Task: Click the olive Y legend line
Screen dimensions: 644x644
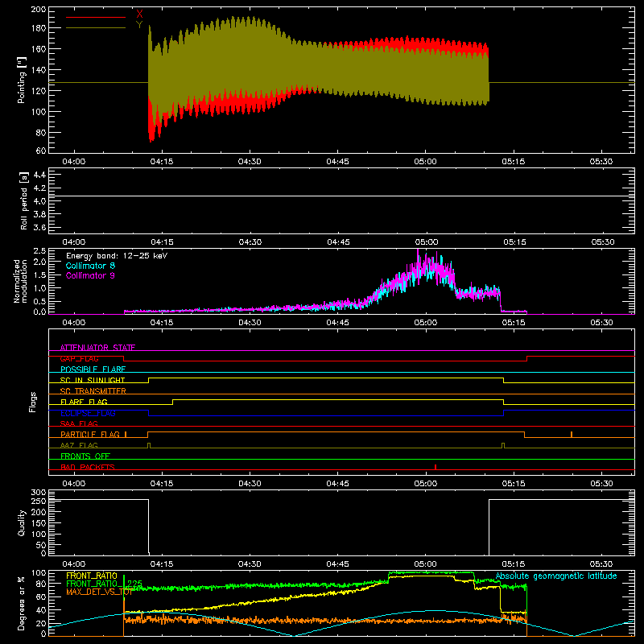Action: coord(96,28)
